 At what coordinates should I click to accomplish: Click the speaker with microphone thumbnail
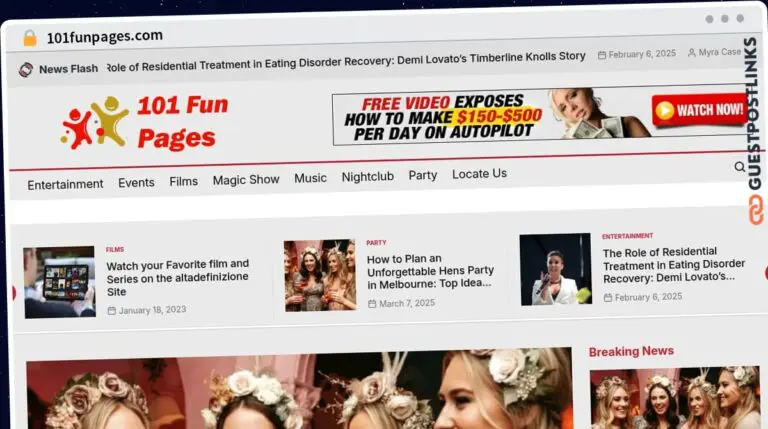pos(555,269)
